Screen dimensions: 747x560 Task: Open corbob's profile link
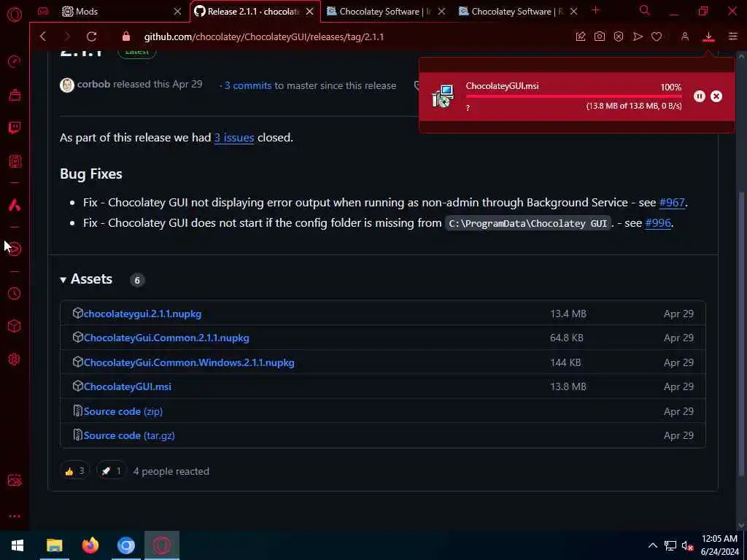pyautogui.click(x=93, y=85)
